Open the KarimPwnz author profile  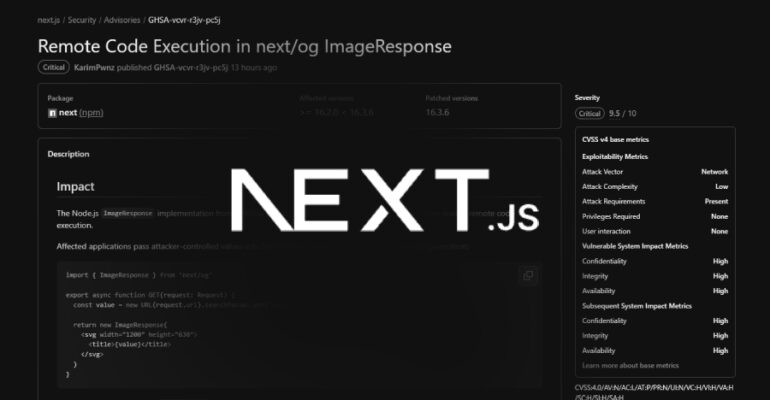click(94, 68)
